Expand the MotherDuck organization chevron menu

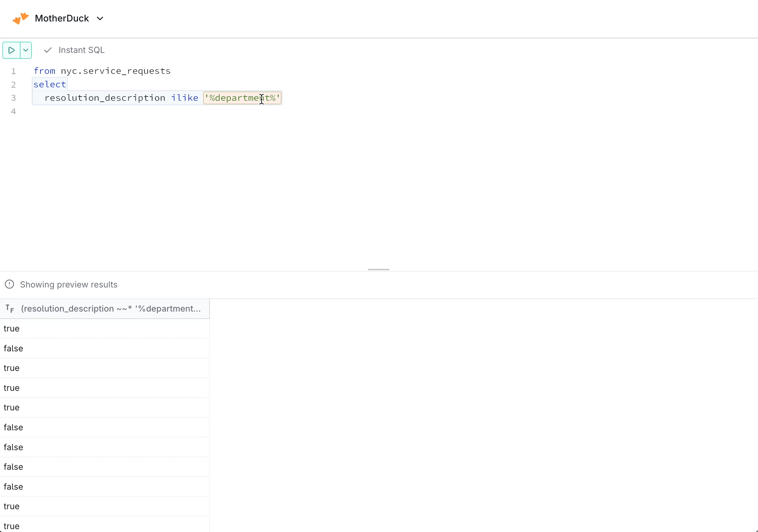click(100, 19)
